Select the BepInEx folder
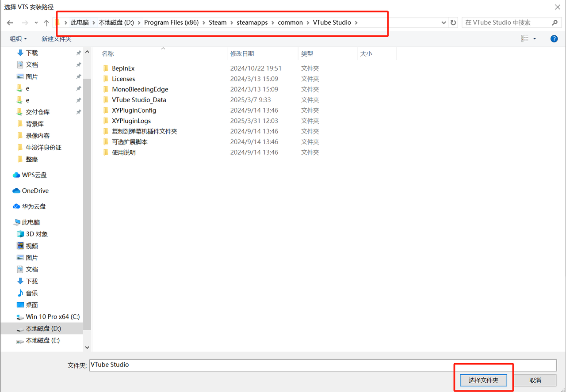Screen dimensions: 566x392 coord(123,69)
